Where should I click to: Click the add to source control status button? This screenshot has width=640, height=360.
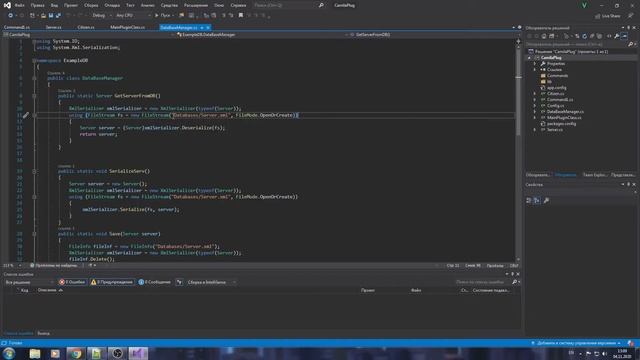tap(576, 343)
